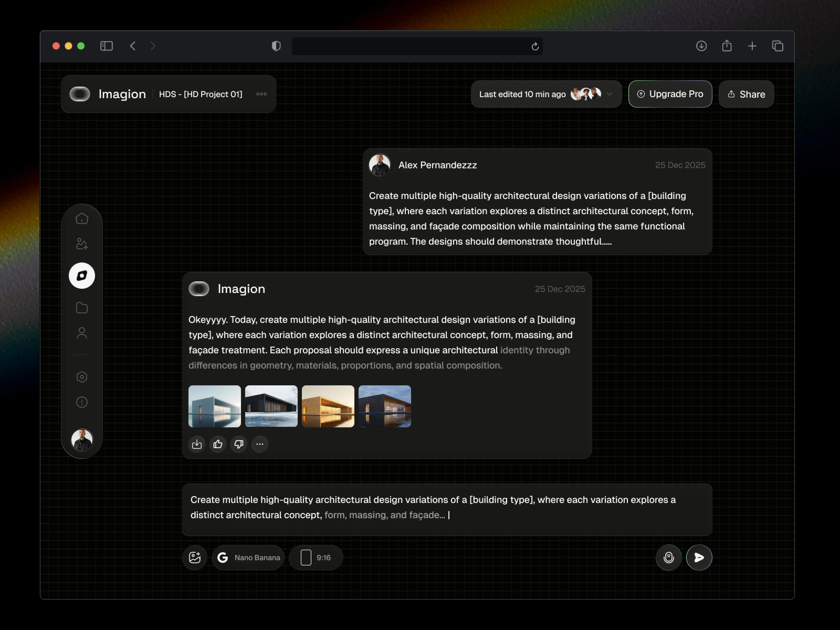Screen dimensions: 840x630
Task: Open the settings hexagon icon in sidebar
Action: [x=82, y=377]
